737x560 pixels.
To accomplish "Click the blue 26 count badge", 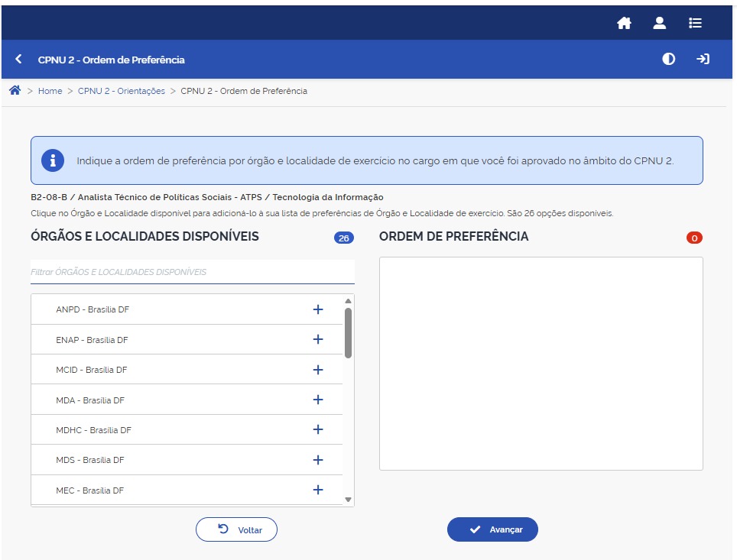I will coord(344,238).
